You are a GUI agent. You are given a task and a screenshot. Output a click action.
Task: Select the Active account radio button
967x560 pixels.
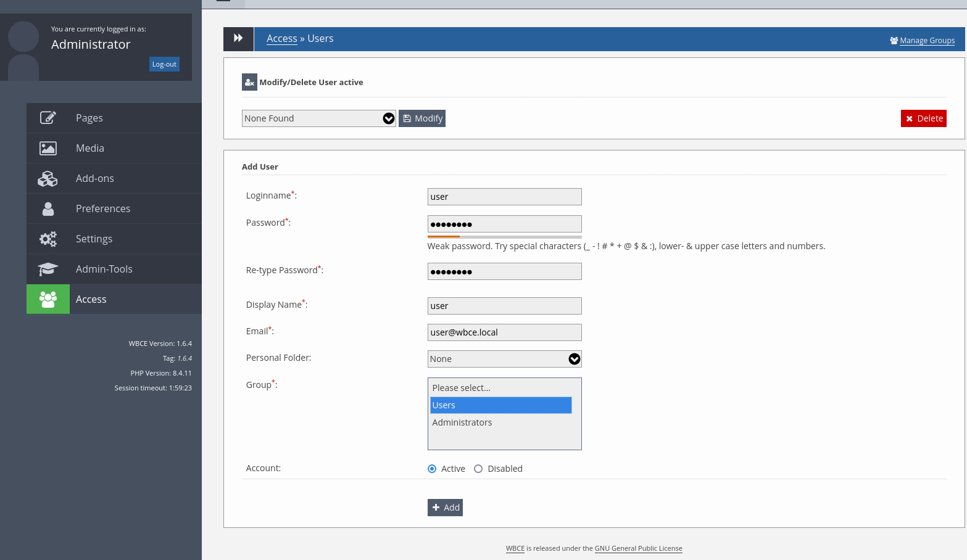(432, 469)
